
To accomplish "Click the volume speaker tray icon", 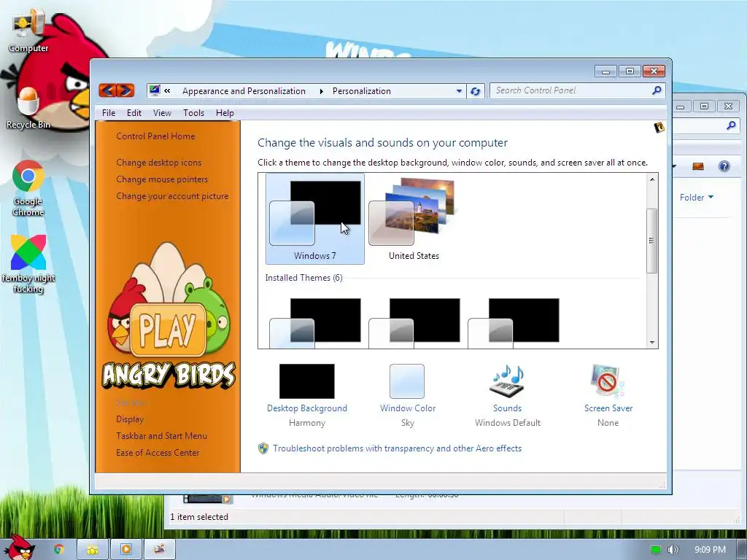I will click(x=673, y=550).
